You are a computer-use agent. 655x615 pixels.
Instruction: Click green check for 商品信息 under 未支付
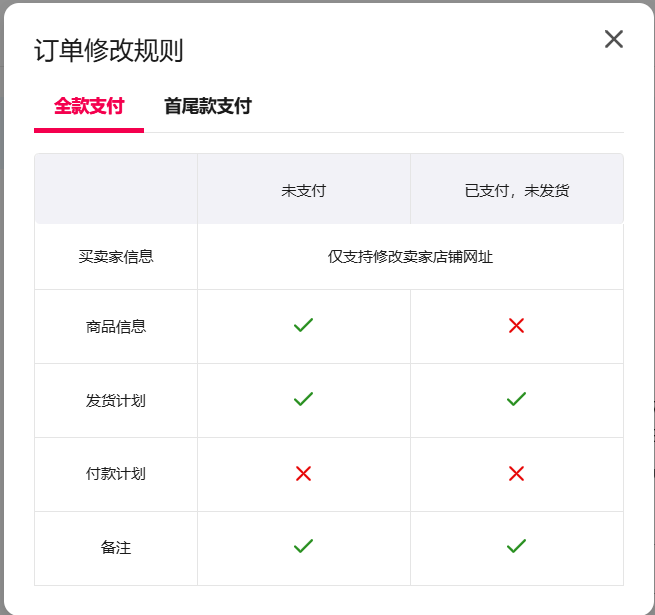coord(304,325)
